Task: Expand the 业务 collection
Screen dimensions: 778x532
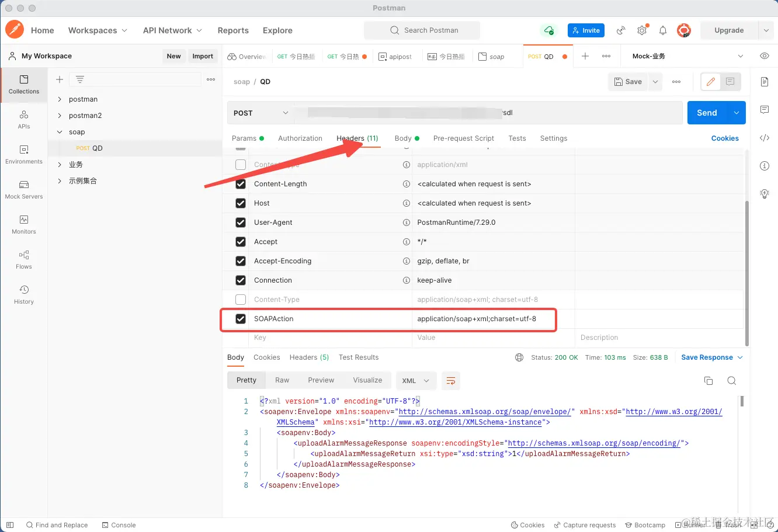Action: pos(60,165)
